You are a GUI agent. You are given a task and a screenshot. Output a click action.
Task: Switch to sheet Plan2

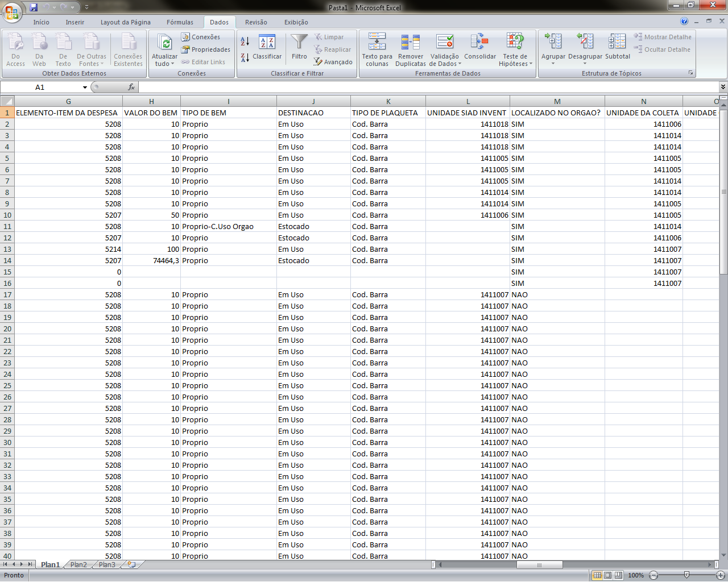pos(78,564)
